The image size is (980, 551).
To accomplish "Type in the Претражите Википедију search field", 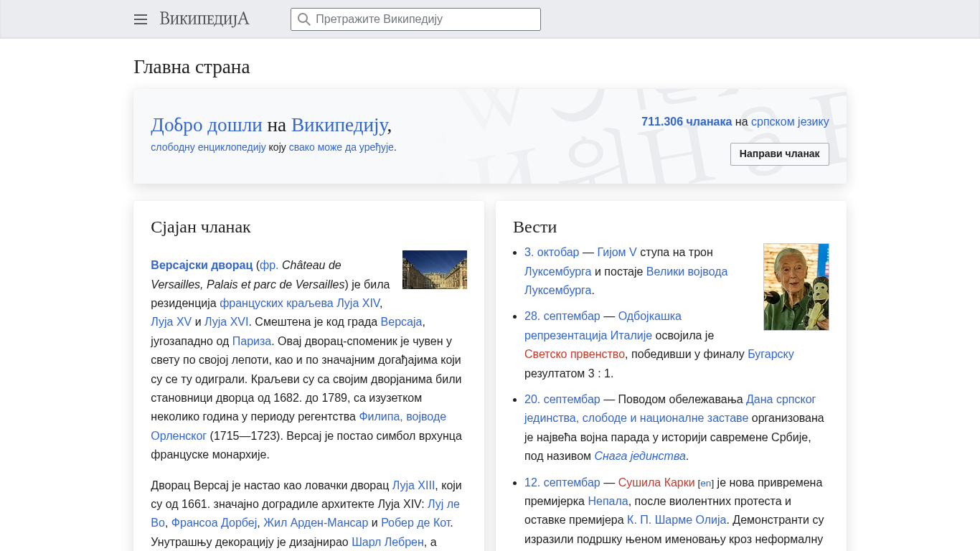I will pyautogui.click(x=423, y=19).
